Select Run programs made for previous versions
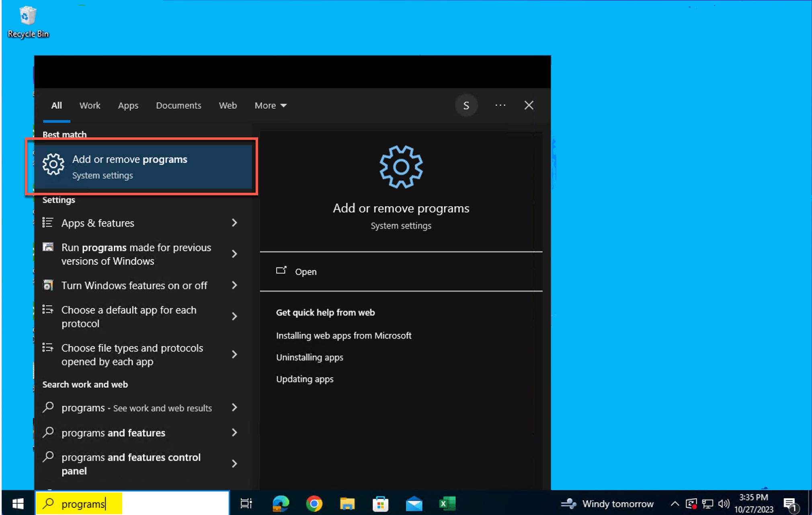Screen dimensions: 812x515 tap(136, 254)
